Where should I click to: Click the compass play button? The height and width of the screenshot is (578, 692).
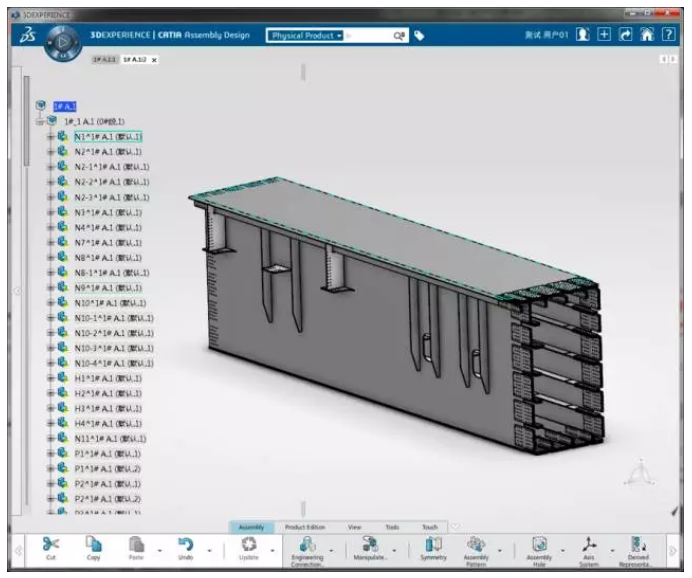(63, 43)
